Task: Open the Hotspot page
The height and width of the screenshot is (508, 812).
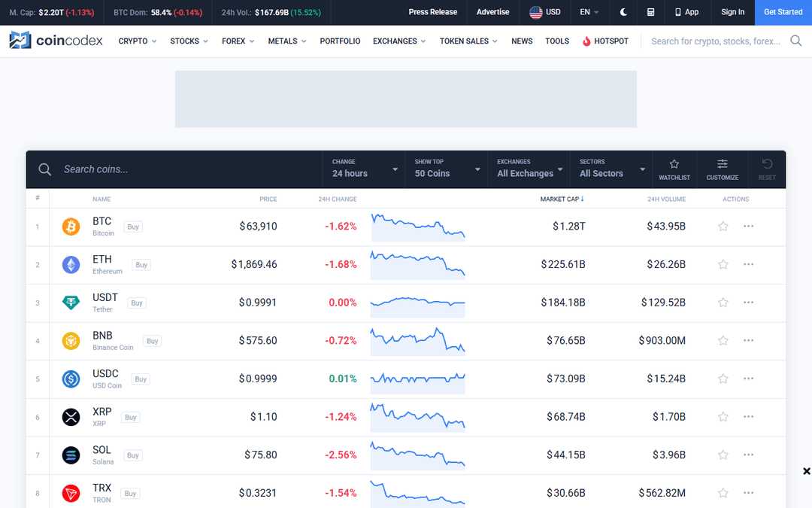Action: [x=605, y=41]
